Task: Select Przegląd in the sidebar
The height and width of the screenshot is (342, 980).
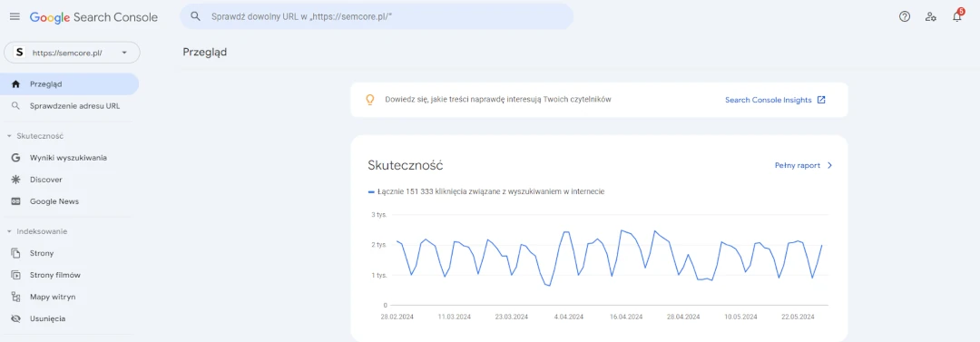Action: click(x=69, y=84)
